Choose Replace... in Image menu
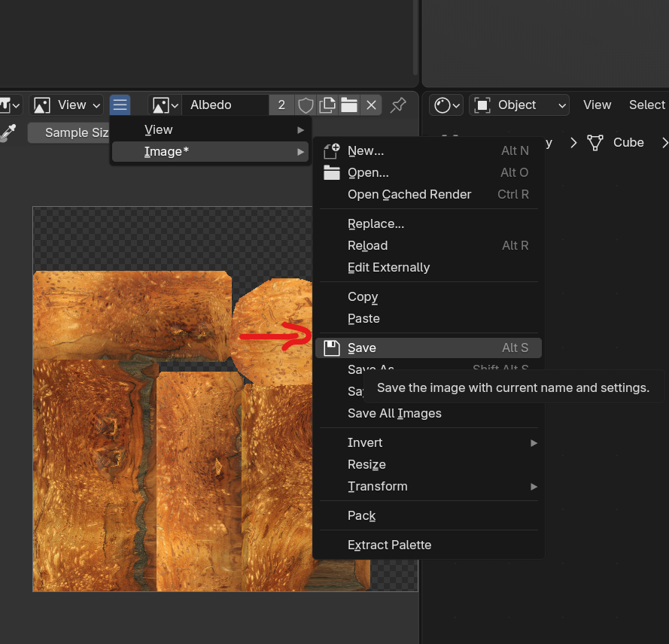Image resolution: width=669 pixels, height=644 pixels. point(428,223)
